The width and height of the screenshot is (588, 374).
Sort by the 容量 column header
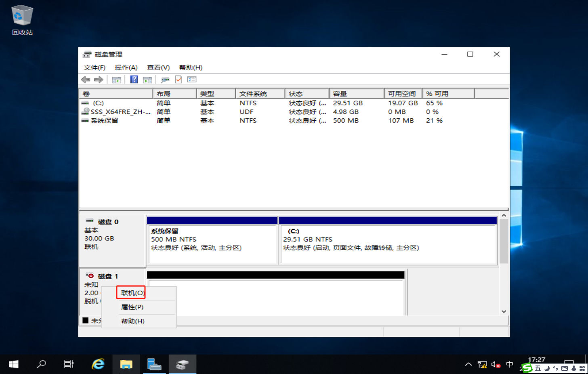tap(357, 94)
